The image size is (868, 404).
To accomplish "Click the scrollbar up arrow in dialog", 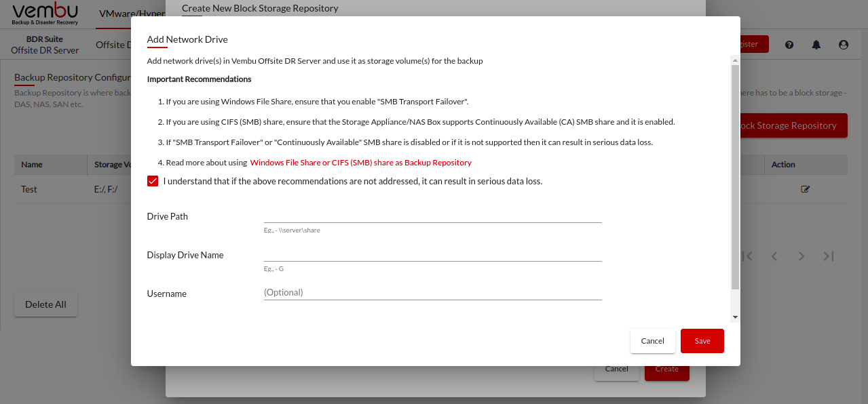I will (x=735, y=60).
